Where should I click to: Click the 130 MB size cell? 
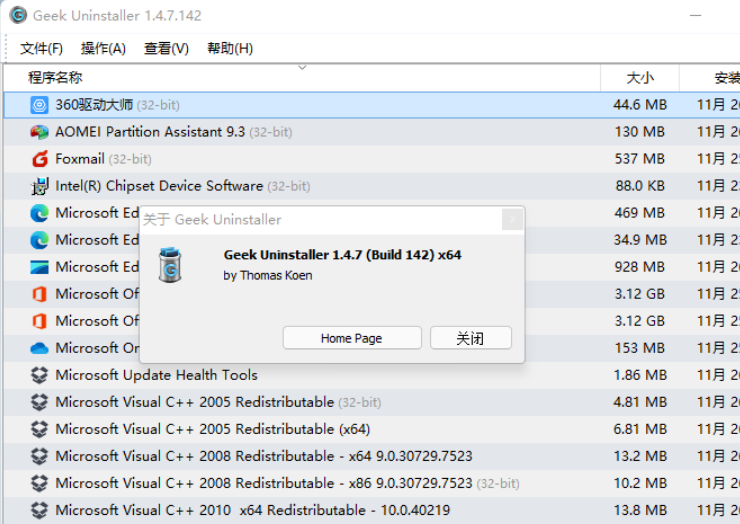pos(640,132)
